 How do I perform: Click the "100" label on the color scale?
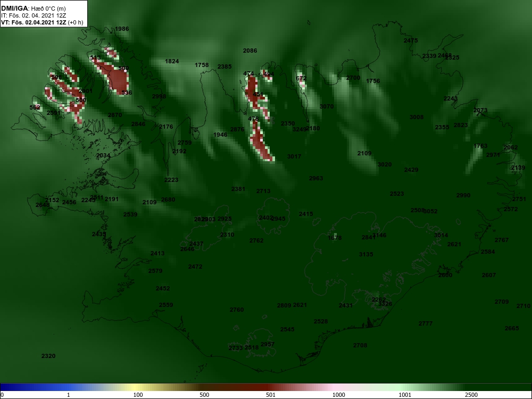coord(138,395)
